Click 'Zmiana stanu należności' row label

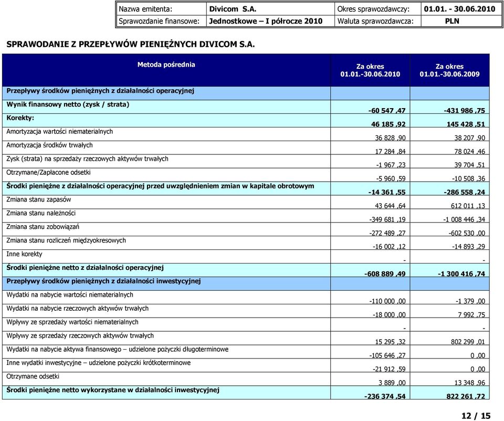click(41, 213)
